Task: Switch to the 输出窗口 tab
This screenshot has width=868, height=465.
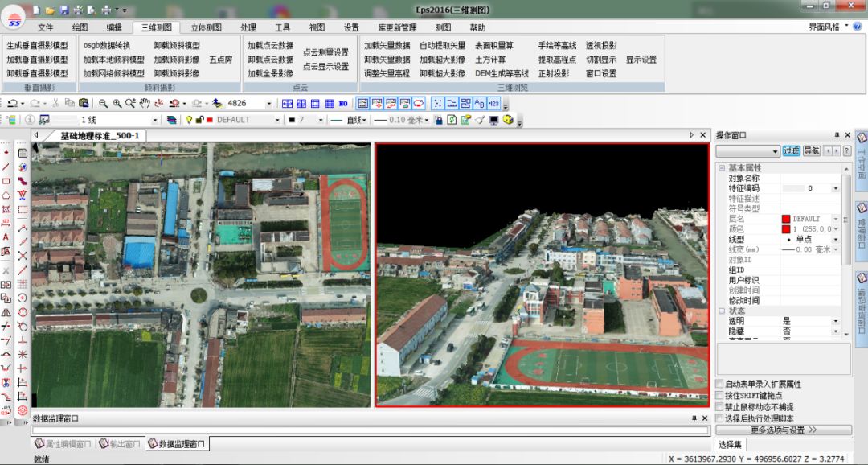Action: point(121,444)
